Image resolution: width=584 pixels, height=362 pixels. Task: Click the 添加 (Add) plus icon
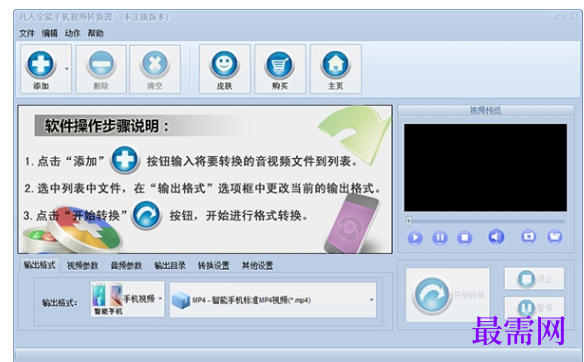tap(41, 64)
